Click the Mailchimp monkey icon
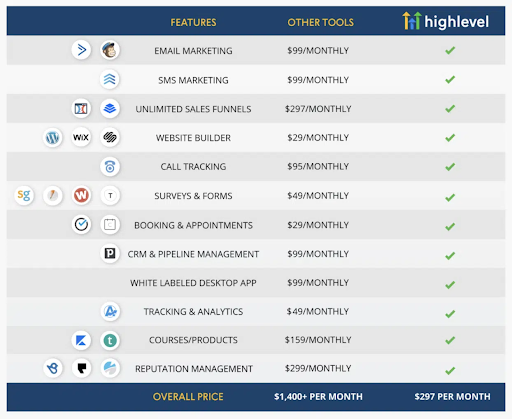This screenshot has width=512, height=419. point(110,50)
